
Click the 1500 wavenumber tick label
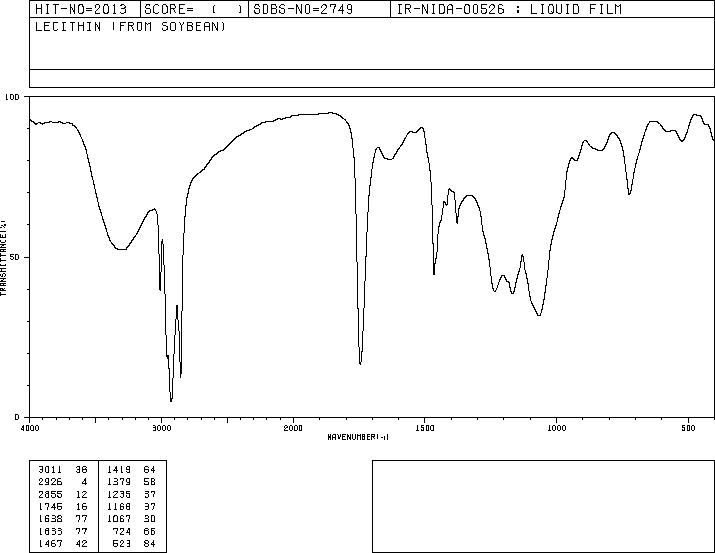tap(425, 428)
